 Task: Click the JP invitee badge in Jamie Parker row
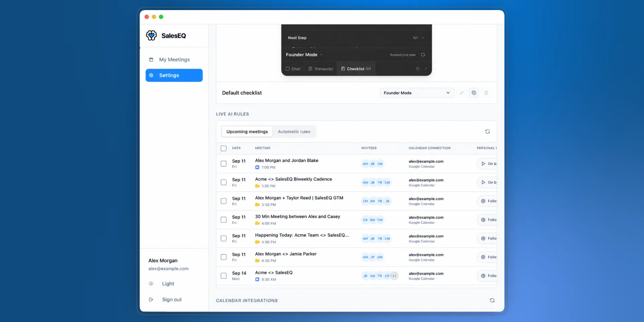(x=373, y=257)
